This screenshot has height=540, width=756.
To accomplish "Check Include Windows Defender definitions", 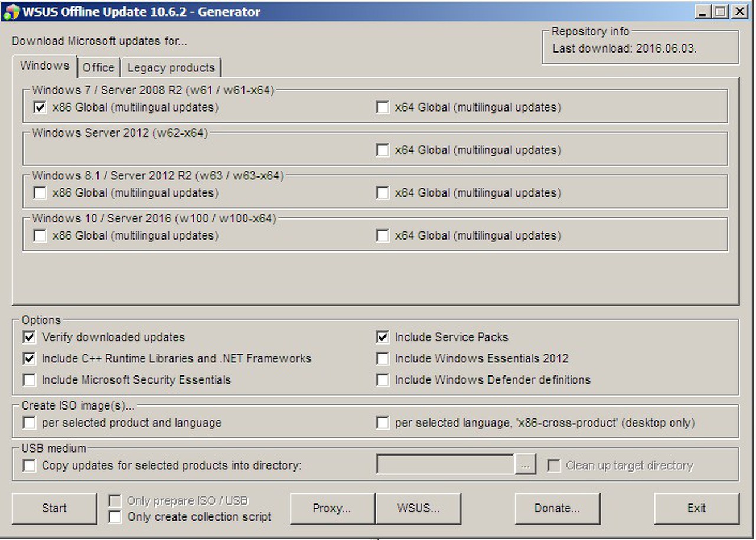I will [x=383, y=380].
